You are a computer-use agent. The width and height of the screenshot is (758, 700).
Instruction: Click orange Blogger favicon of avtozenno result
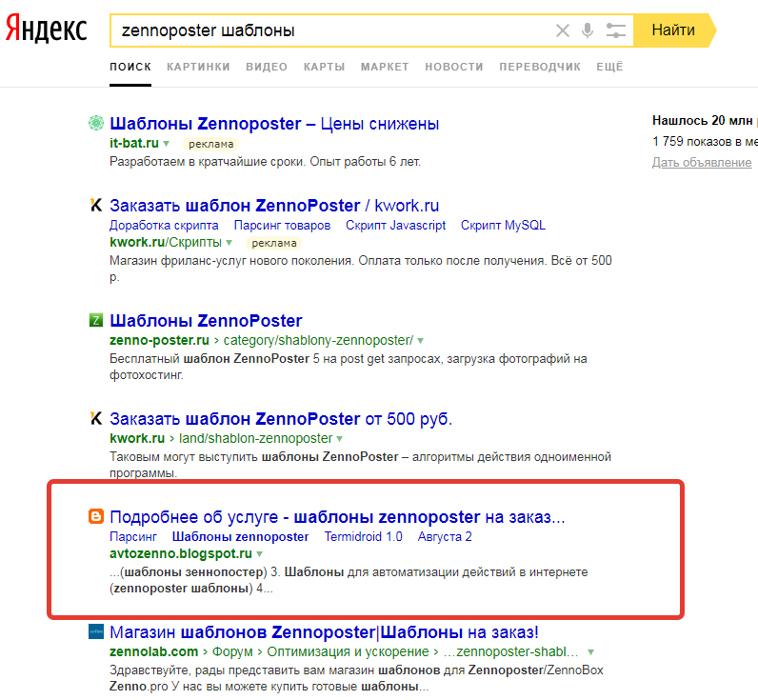[x=96, y=516]
